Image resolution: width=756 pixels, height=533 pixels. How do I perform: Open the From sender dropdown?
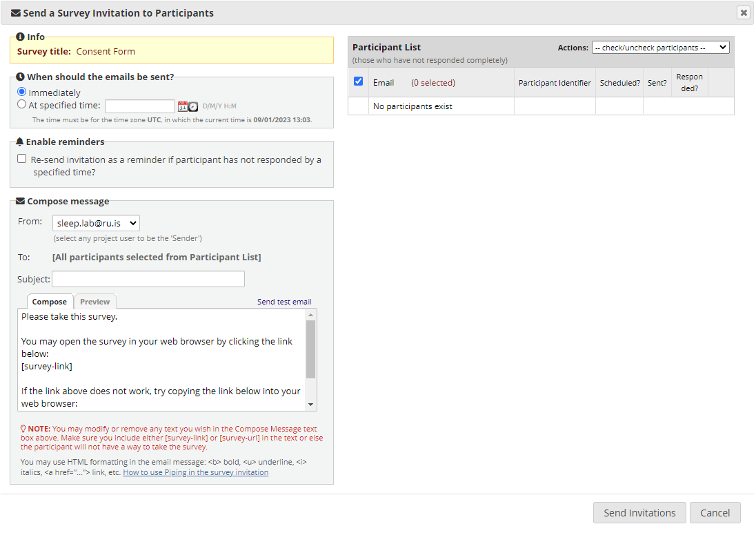point(96,222)
